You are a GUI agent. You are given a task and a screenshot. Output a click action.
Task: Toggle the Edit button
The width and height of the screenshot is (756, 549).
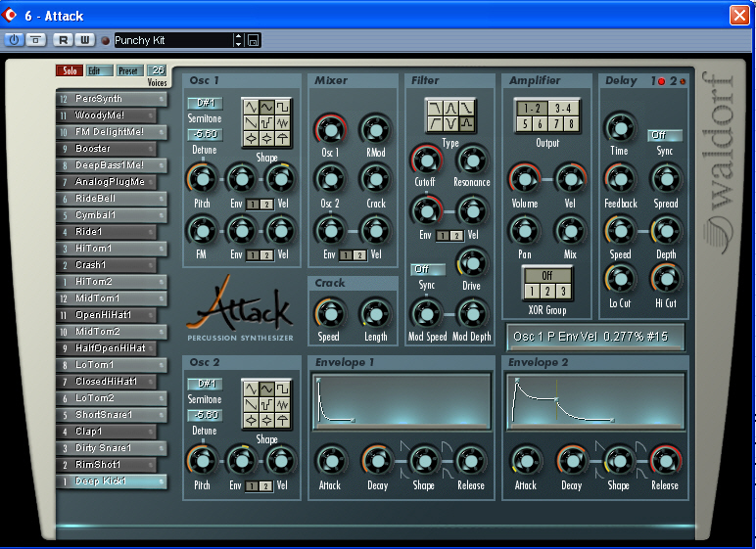(x=99, y=70)
